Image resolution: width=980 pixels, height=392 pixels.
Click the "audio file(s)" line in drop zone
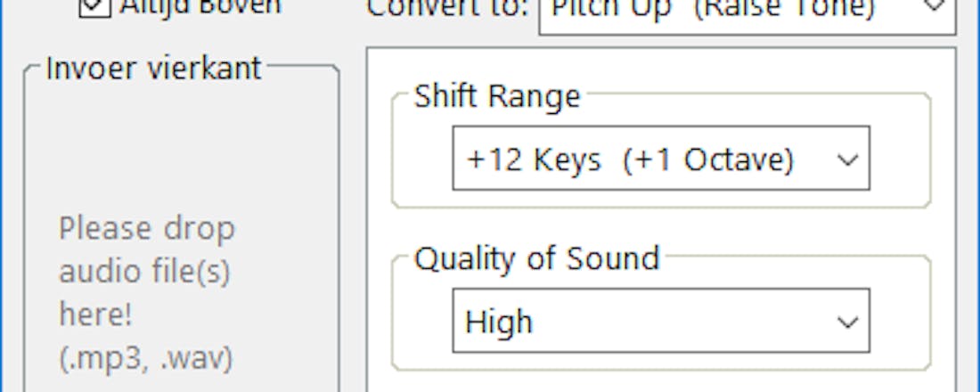coord(144,272)
